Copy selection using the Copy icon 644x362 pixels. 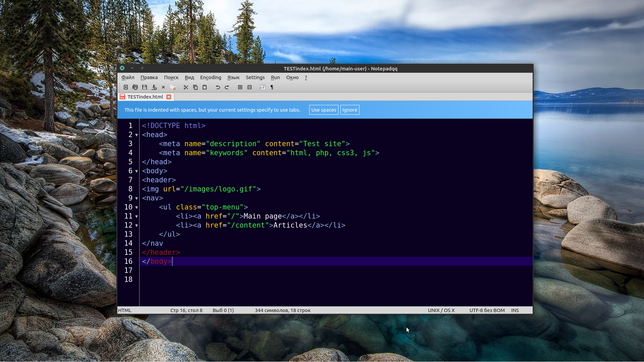point(195,87)
